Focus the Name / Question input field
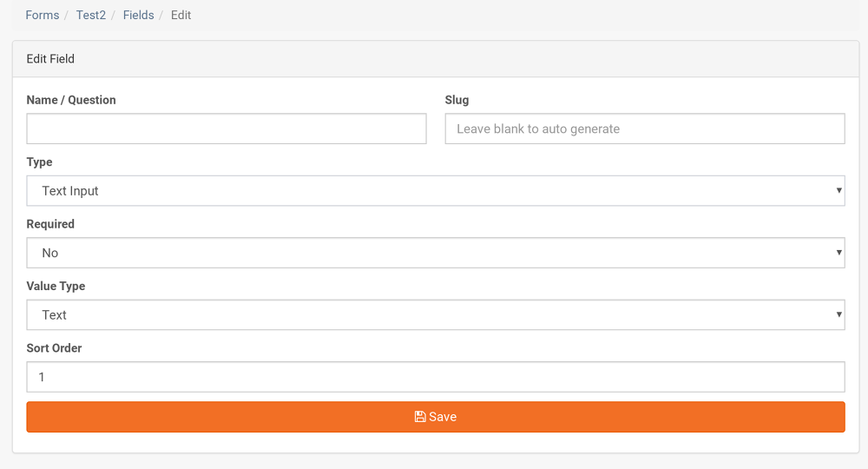Viewport: 868px width, 469px height. [227, 129]
